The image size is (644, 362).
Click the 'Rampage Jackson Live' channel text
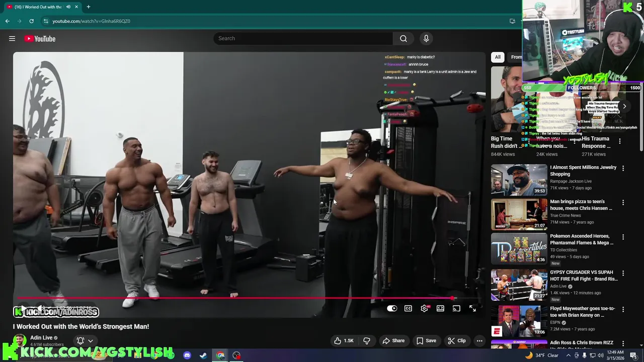[571, 181]
